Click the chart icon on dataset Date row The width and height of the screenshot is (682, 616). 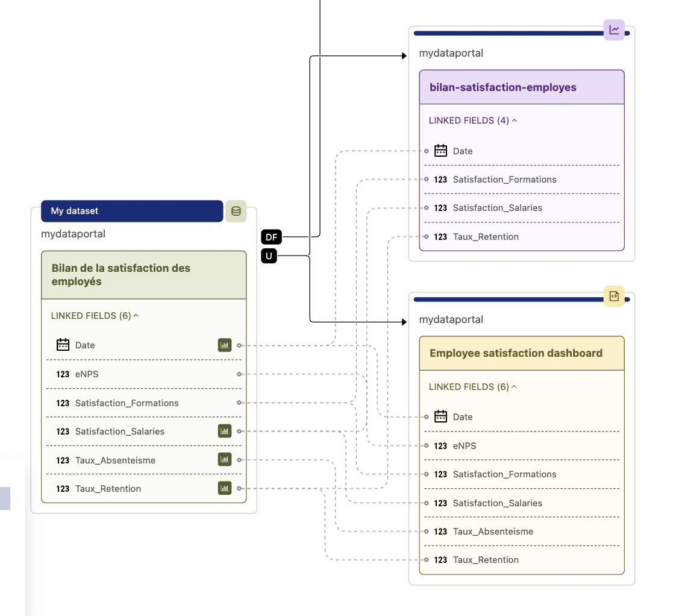pos(225,345)
